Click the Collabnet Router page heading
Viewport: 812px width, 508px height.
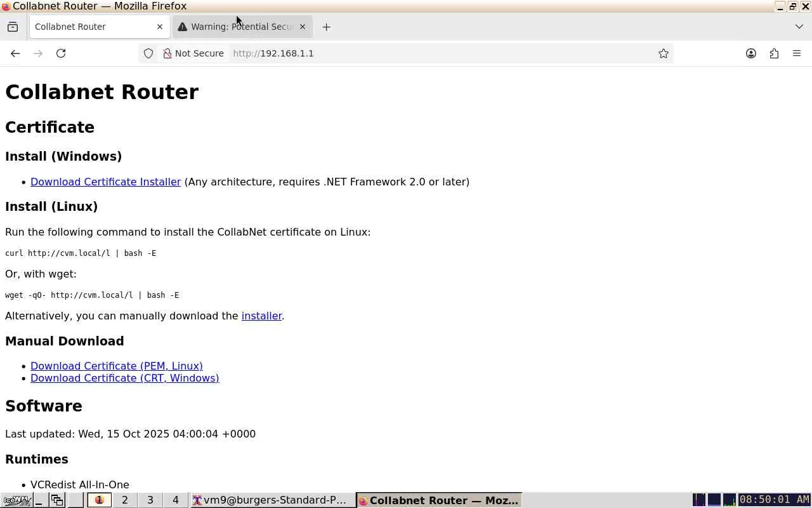(101, 92)
